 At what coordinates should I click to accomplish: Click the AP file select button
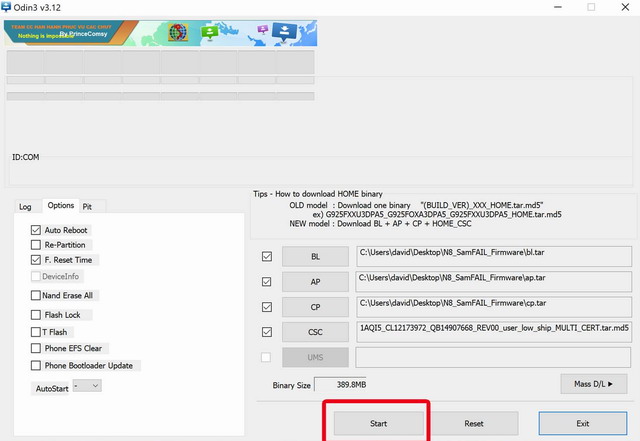point(316,282)
